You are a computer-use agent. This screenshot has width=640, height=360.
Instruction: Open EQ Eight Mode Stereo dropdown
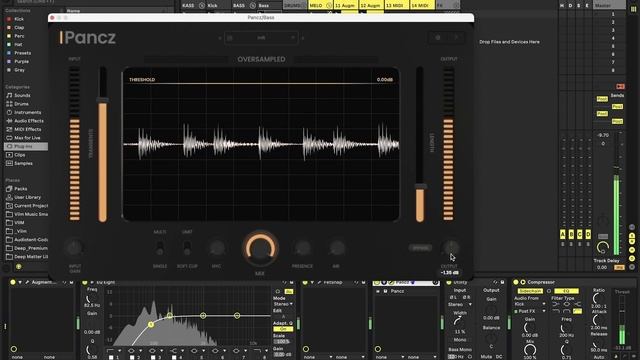(x=283, y=304)
